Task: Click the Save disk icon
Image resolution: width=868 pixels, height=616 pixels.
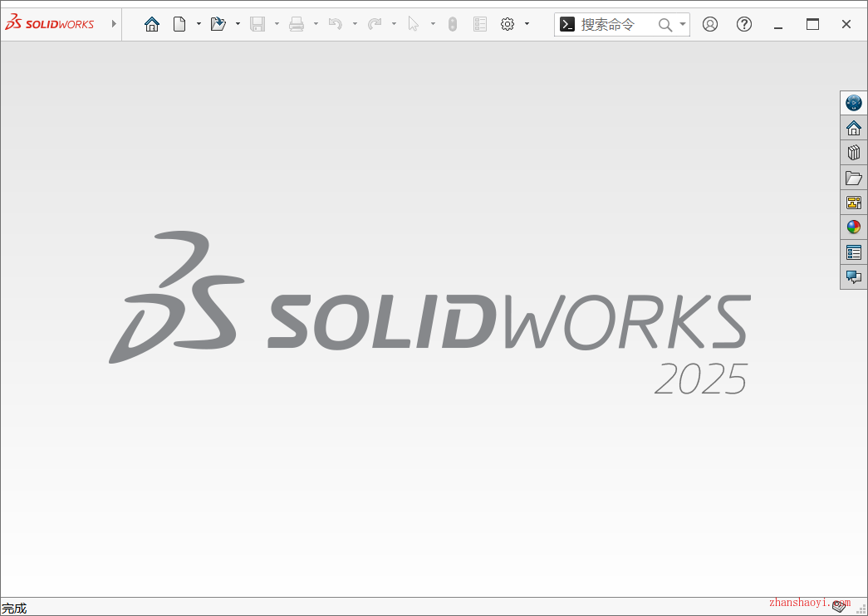Action: point(257,24)
